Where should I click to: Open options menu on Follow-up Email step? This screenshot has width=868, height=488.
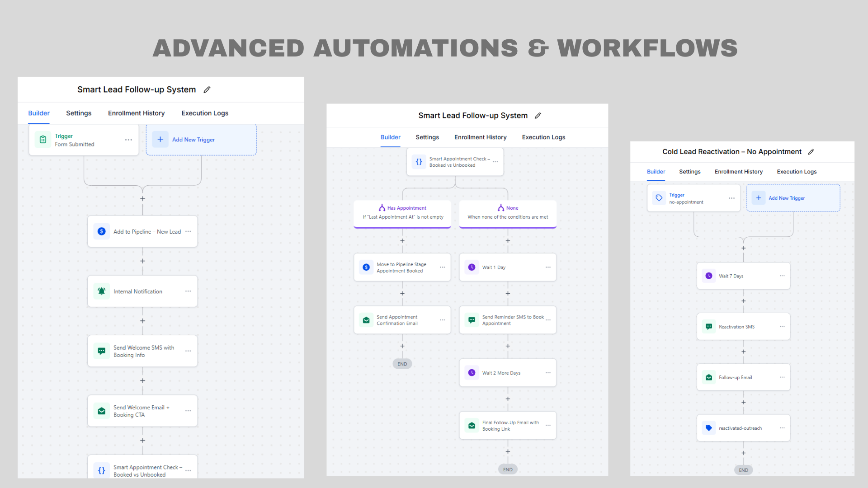point(782,377)
